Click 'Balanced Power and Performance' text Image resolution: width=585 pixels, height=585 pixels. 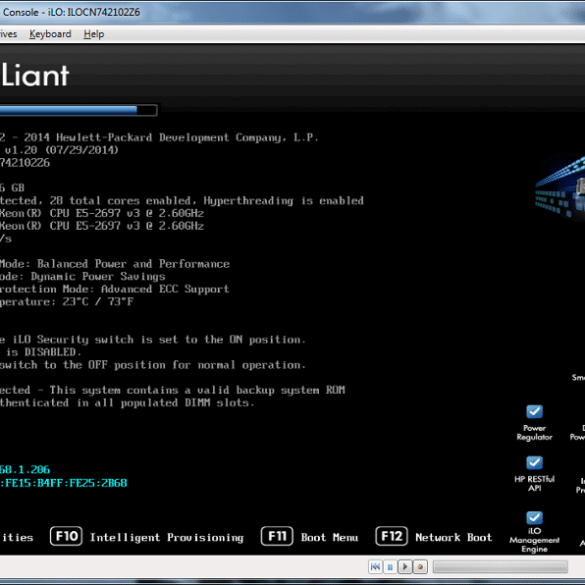tap(133, 264)
